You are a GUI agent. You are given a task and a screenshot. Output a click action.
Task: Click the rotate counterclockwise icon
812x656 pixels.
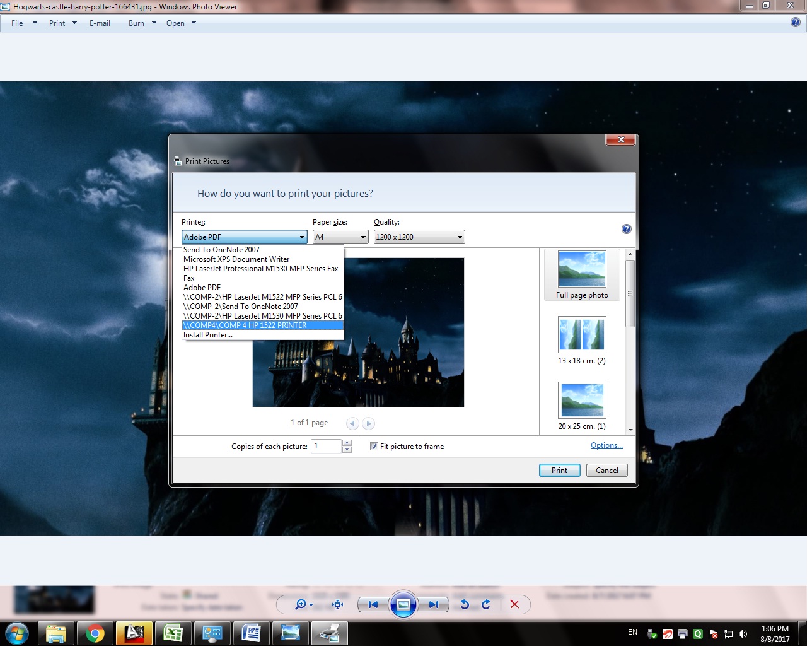pyautogui.click(x=465, y=604)
